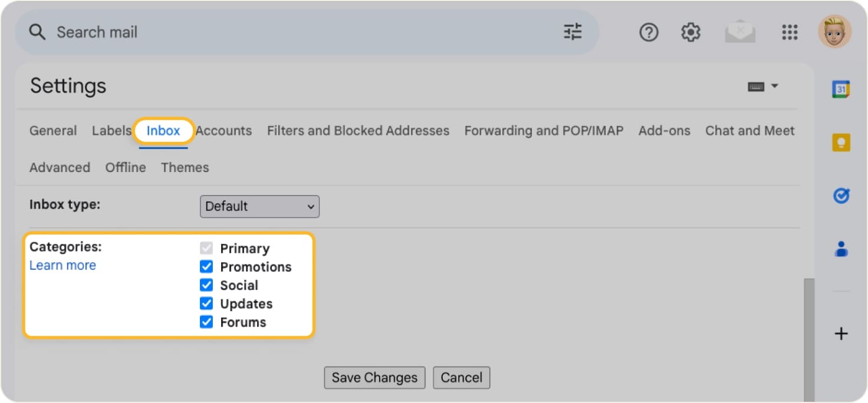Open Gmail support help icon
Screen dimensions: 868x403
[x=649, y=32]
